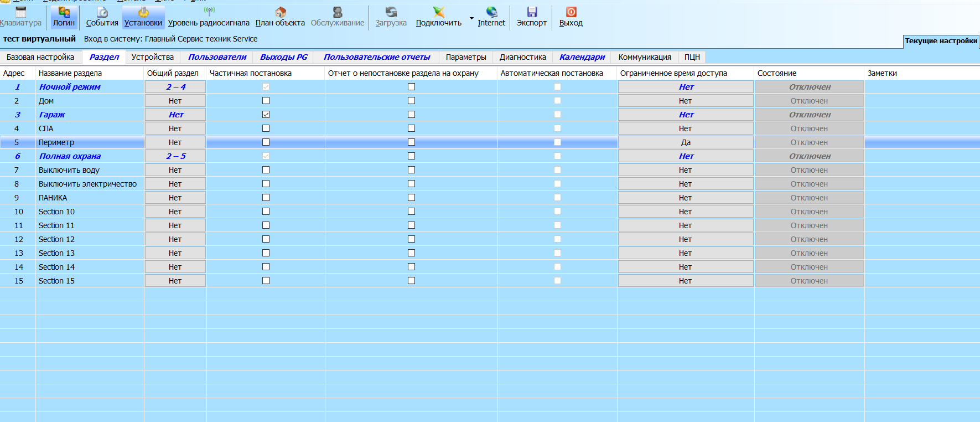Click the Логин toolbar icon

pos(64,12)
